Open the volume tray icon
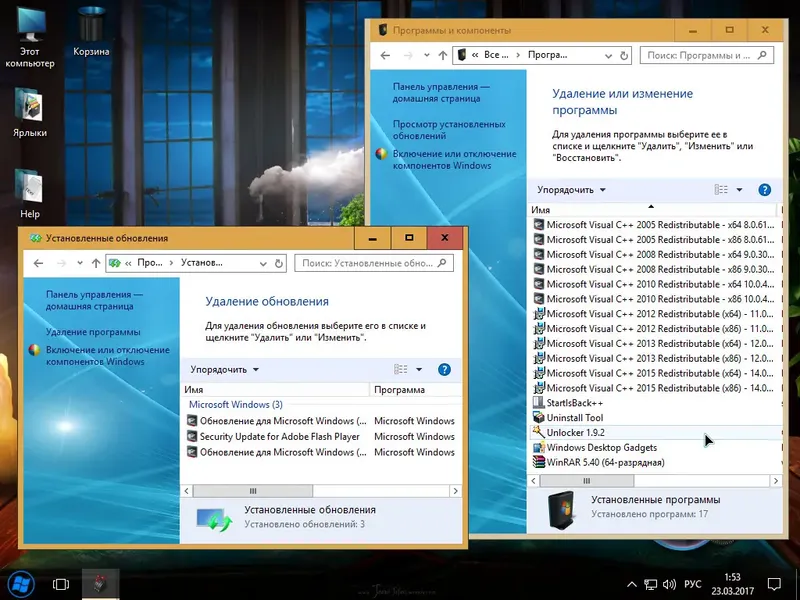Image resolution: width=800 pixels, height=600 pixels. (669, 585)
